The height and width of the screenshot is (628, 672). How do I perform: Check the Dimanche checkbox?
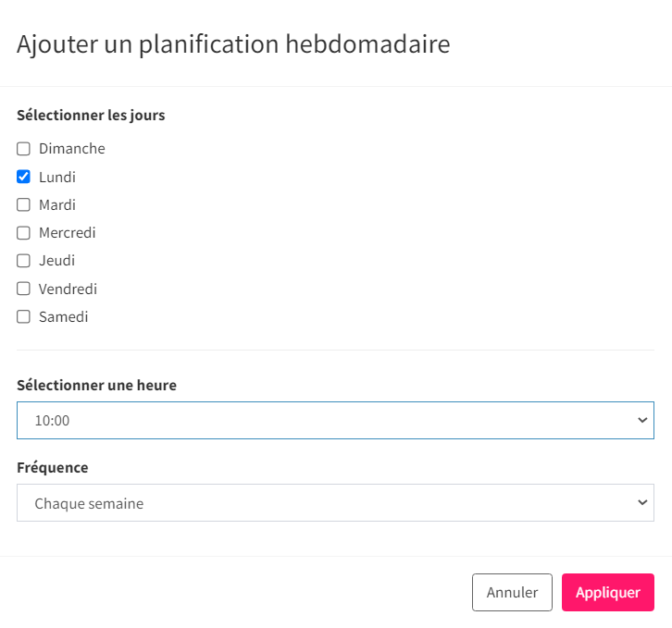[x=23, y=149]
